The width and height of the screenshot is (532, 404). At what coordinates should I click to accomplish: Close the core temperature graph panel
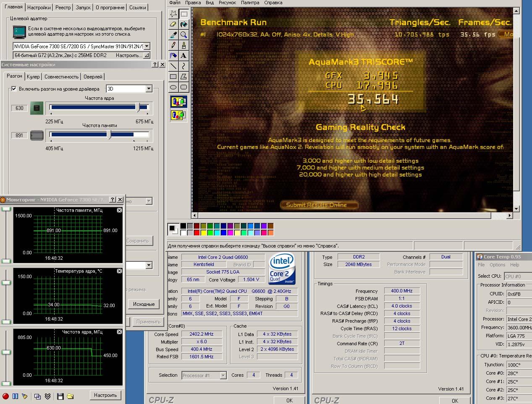119,271
